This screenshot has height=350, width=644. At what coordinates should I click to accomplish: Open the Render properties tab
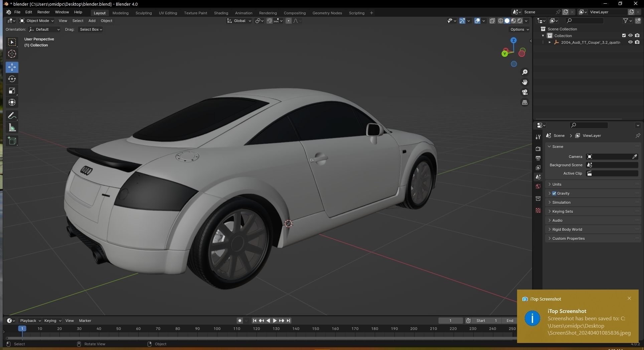(x=538, y=149)
